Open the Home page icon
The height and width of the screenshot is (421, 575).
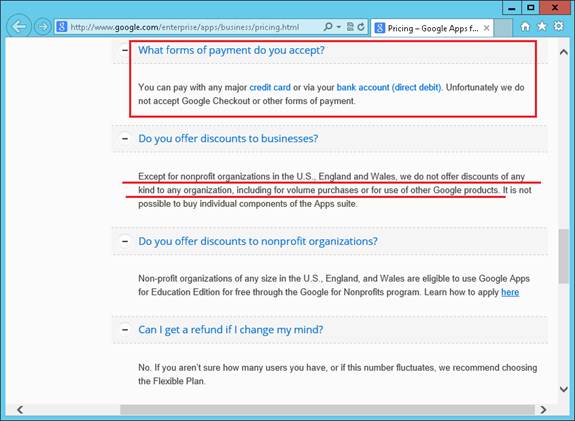tap(525, 26)
